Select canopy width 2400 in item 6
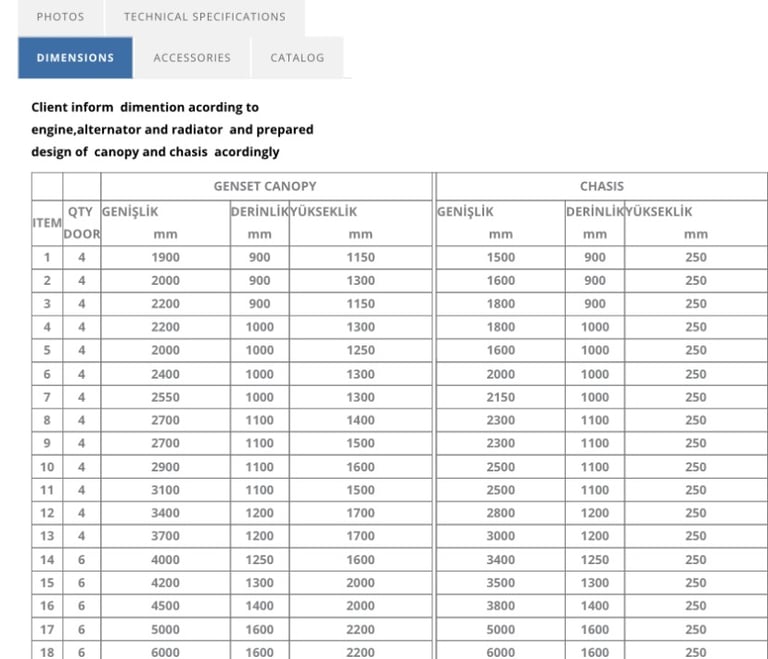Image resolution: width=768 pixels, height=659 pixels. [x=166, y=374]
